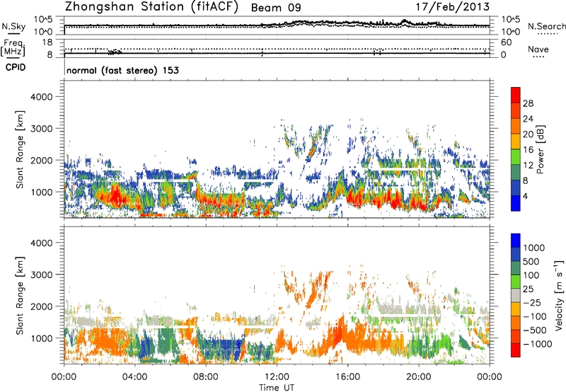Select the "-500" Velocity colorbar label

coord(535,330)
